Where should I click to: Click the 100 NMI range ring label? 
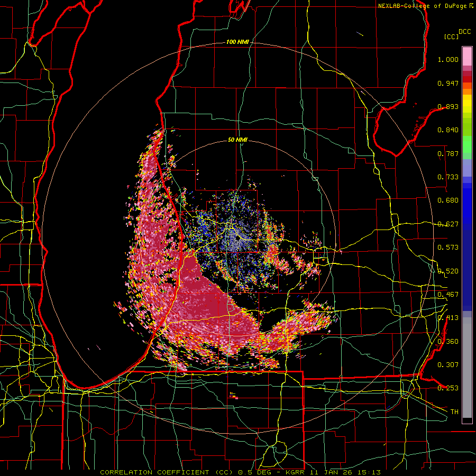(237, 42)
